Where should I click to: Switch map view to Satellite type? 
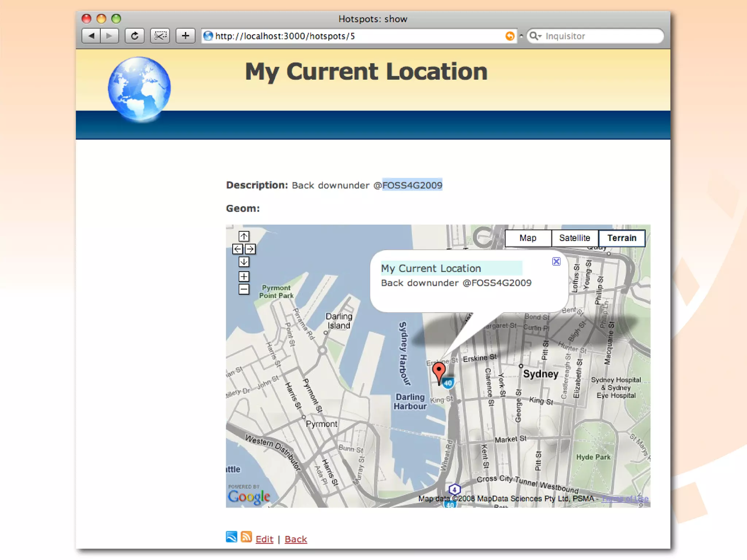(x=574, y=238)
